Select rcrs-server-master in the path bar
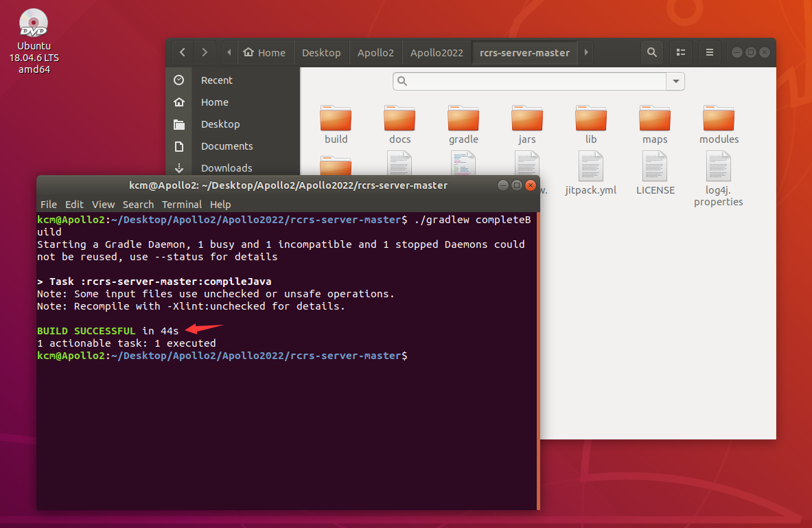Screen dimensions: 812x528 [x=524, y=52]
